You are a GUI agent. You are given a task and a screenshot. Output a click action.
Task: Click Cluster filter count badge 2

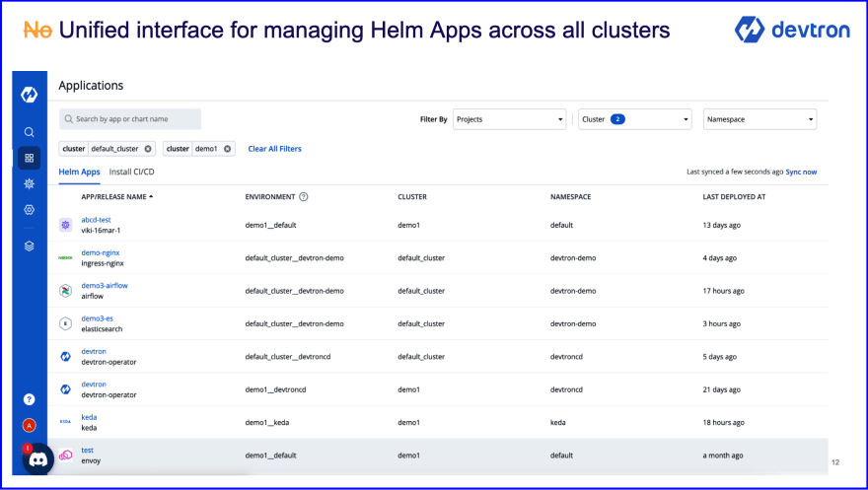pyautogui.click(x=617, y=119)
